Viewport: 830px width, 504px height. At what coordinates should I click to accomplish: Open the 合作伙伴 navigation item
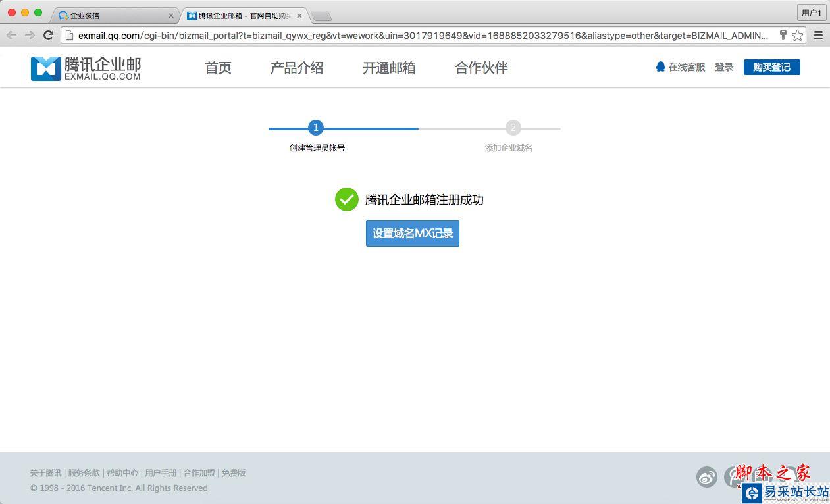(x=481, y=68)
